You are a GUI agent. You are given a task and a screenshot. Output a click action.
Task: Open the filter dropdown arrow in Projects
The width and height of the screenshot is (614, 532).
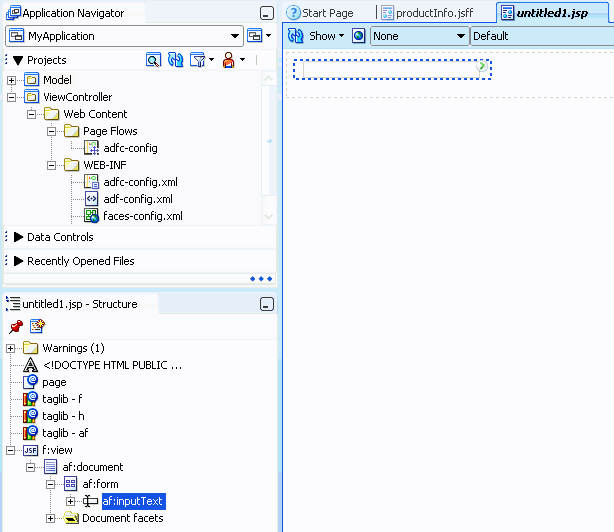(x=211, y=60)
